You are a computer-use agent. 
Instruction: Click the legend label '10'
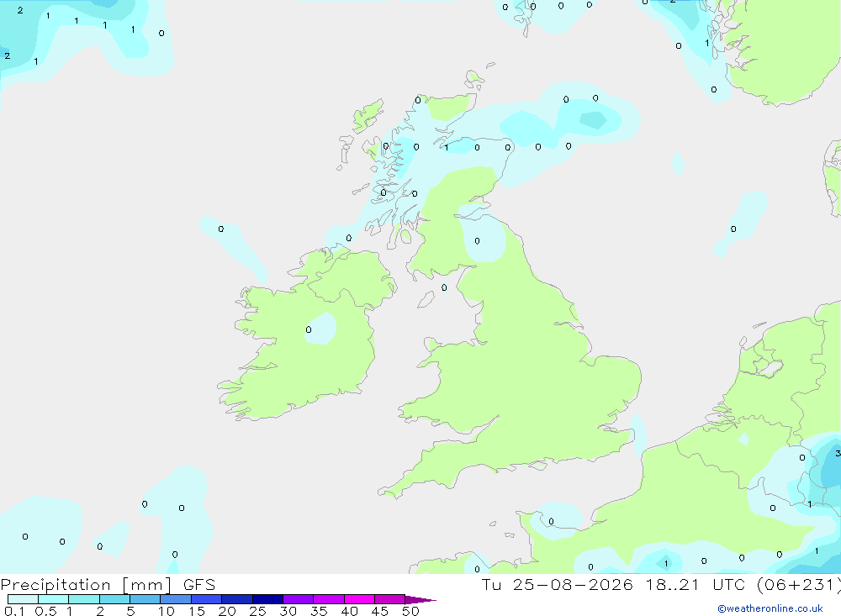(x=167, y=611)
